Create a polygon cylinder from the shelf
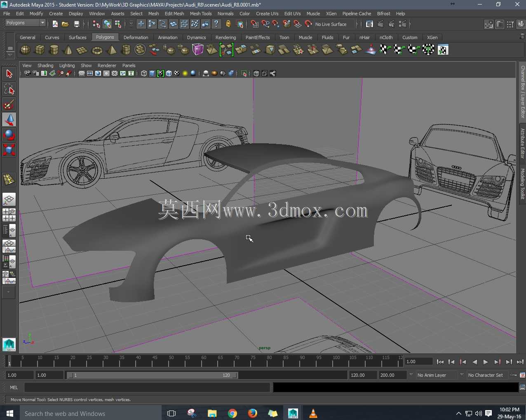Screen dimensions: 526x420 point(54,50)
